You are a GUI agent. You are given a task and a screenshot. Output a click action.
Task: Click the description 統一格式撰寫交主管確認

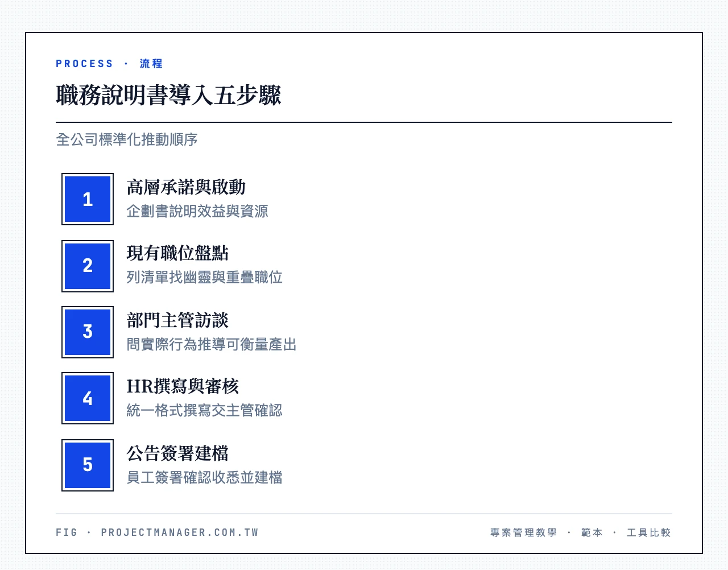(x=205, y=411)
